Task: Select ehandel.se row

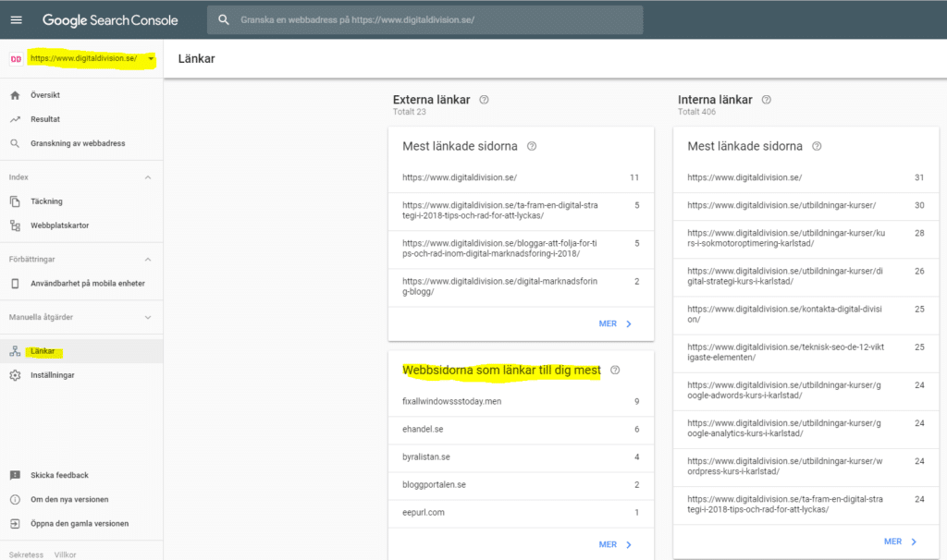Action: point(521,429)
